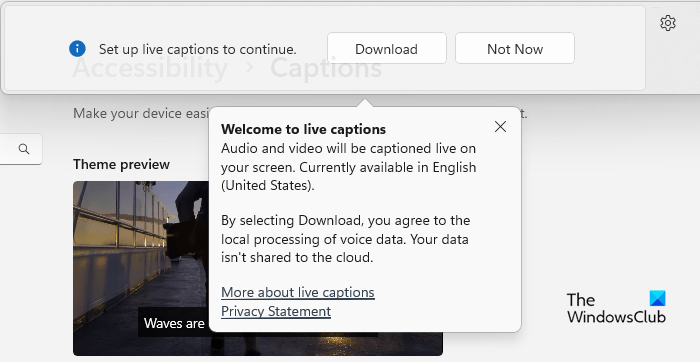
Task: Click the Captions breadcrumb title
Action: pyautogui.click(x=326, y=68)
